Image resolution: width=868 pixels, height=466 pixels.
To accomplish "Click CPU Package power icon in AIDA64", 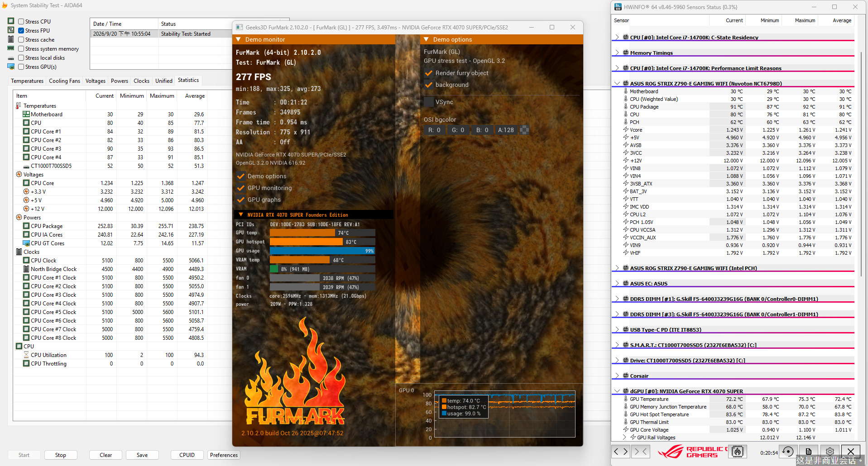I will coord(26,226).
